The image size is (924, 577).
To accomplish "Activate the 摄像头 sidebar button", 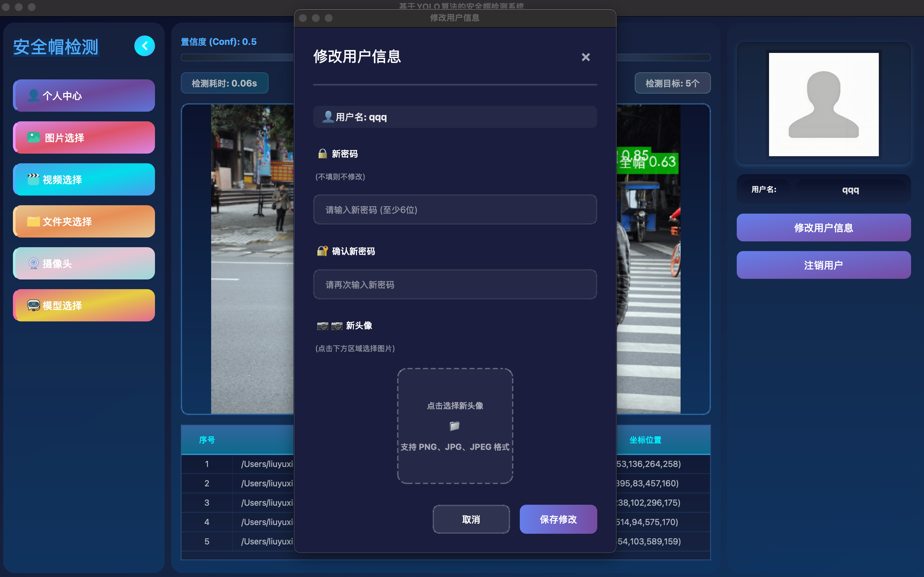I will pos(84,264).
